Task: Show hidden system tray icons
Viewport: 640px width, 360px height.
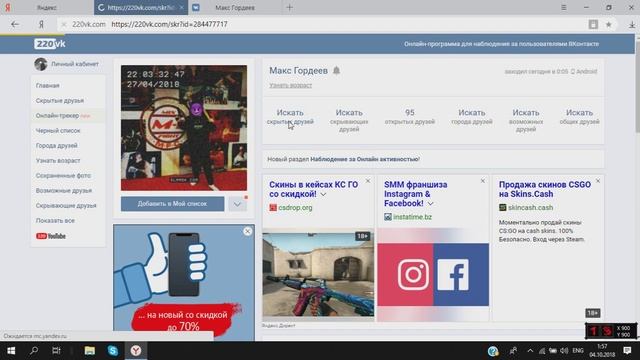Action: [530, 351]
